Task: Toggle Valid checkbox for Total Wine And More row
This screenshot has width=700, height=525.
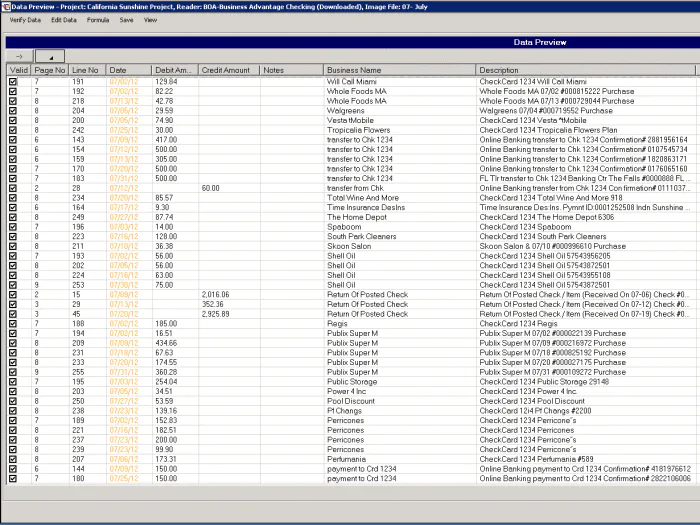Action: click(12, 198)
